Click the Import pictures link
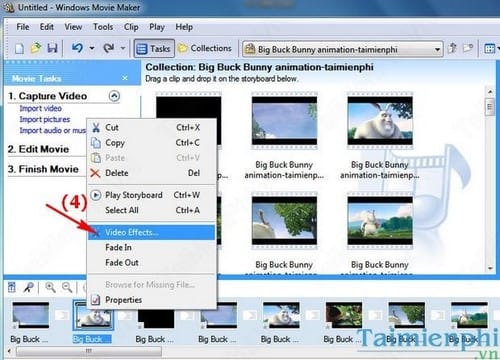Viewport: 500px width, 360px height. 45,119
